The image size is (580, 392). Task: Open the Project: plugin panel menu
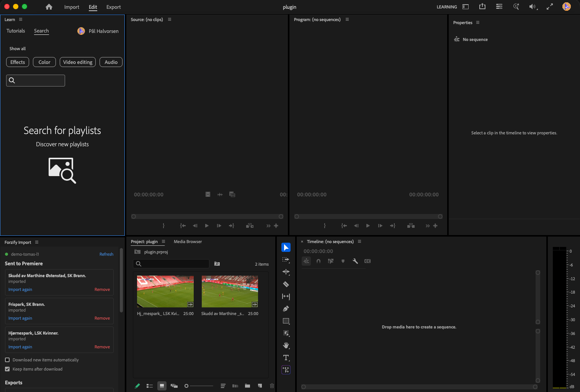point(163,242)
